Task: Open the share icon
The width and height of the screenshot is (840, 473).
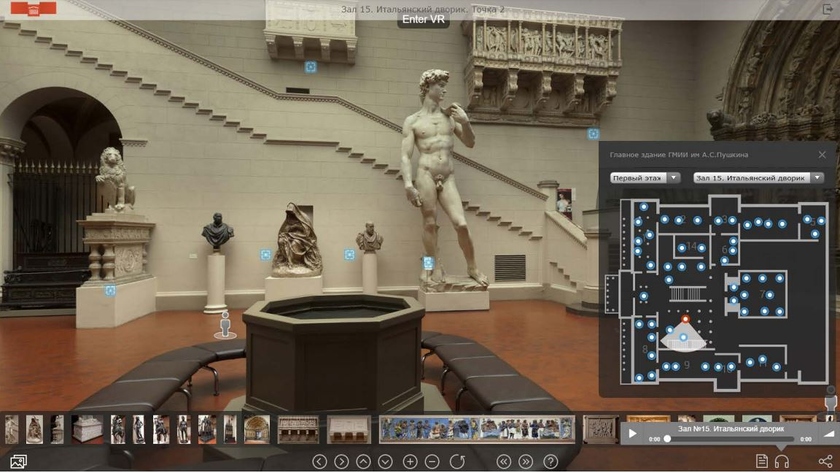Action: 826,461
